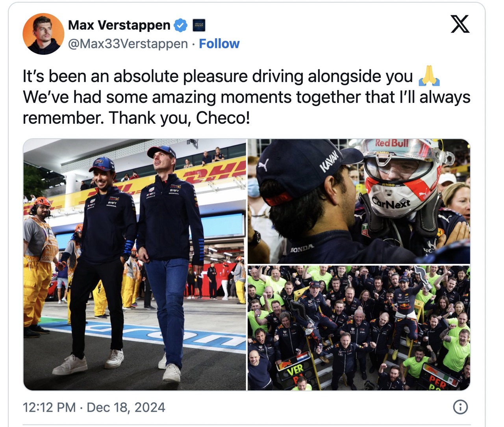
Task: Open the pit lane walking photo
Action: [x=135, y=264]
